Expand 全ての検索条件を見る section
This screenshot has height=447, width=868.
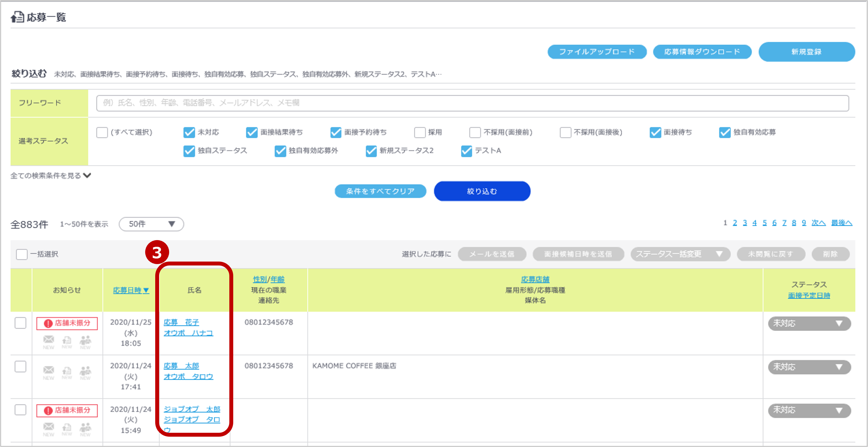(50, 176)
